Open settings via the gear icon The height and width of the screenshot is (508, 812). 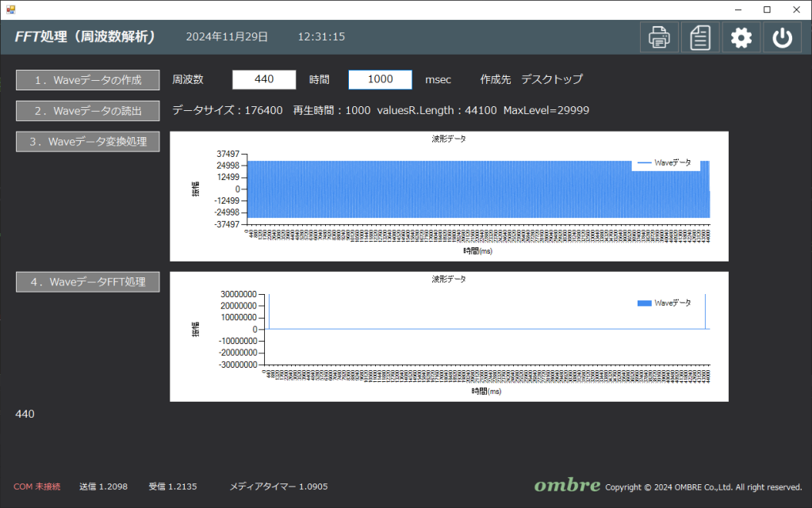point(741,37)
